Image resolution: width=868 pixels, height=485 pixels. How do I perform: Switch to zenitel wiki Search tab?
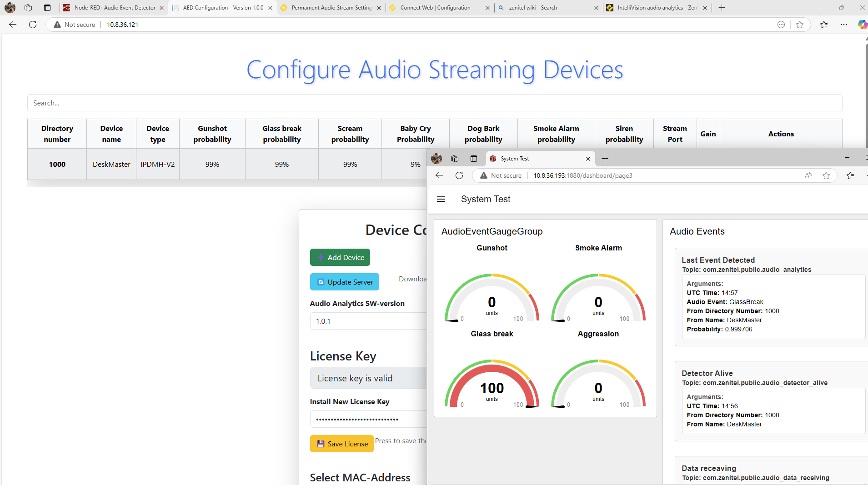tap(532, 8)
